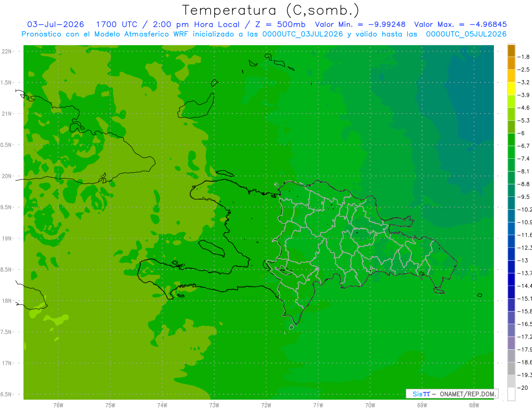Click the '74W' longitude label
The image size is (532, 411).
pyautogui.click(x=162, y=405)
